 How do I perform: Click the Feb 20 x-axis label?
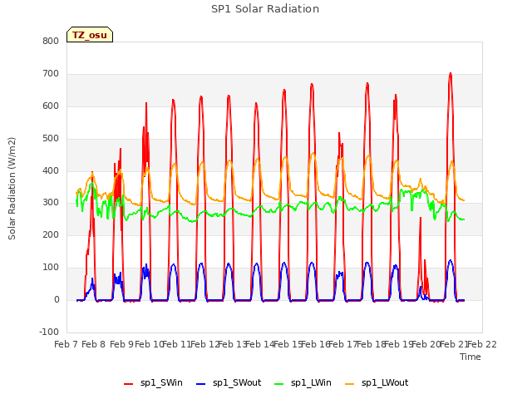tap(426, 345)
